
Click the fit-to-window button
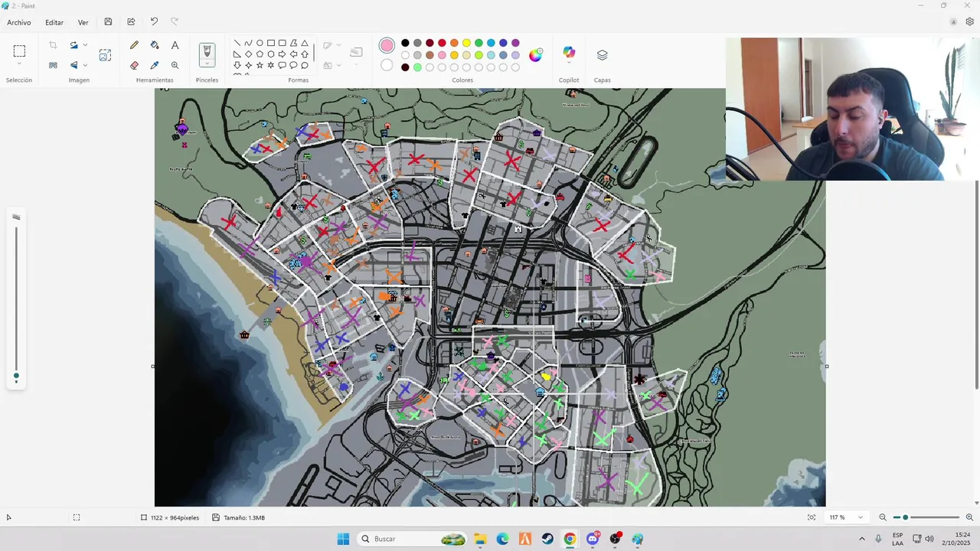pyautogui.click(x=812, y=517)
